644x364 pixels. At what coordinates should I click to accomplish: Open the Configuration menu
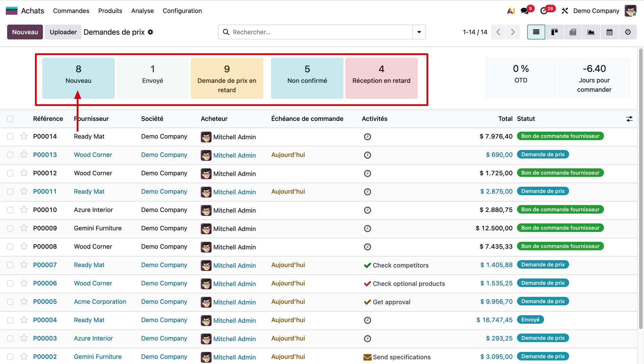182,11
